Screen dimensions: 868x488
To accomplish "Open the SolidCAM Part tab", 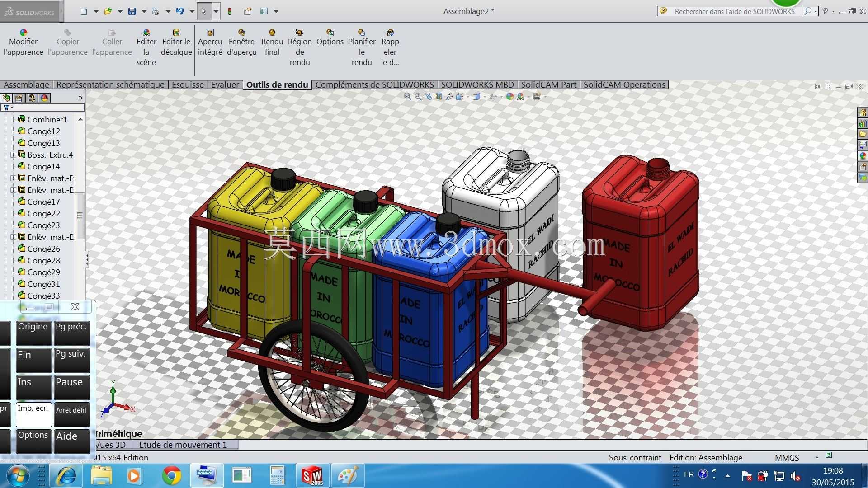I will 548,84.
